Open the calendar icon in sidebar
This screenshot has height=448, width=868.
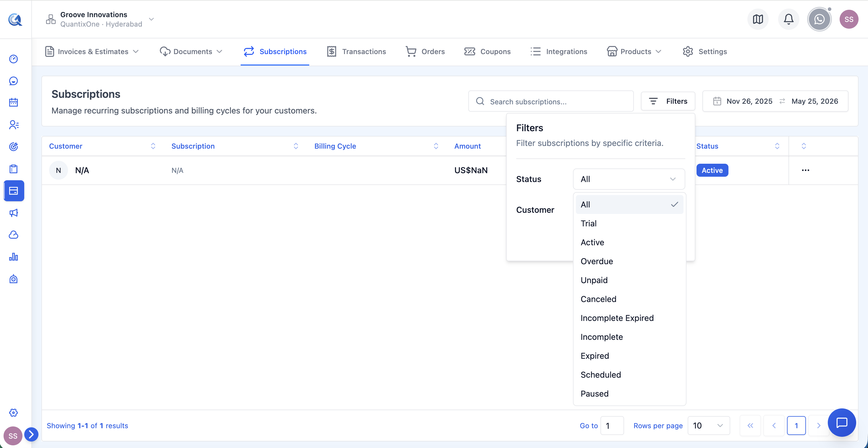pyautogui.click(x=14, y=103)
